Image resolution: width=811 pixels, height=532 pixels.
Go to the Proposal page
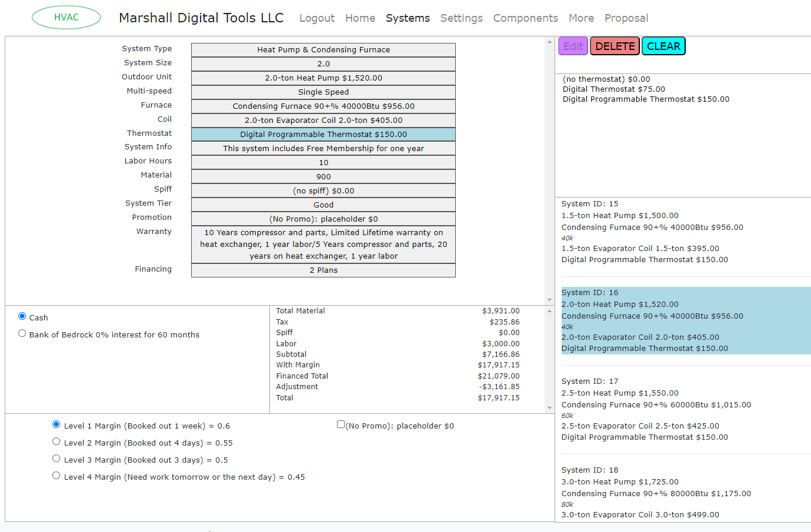pos(626,18)
